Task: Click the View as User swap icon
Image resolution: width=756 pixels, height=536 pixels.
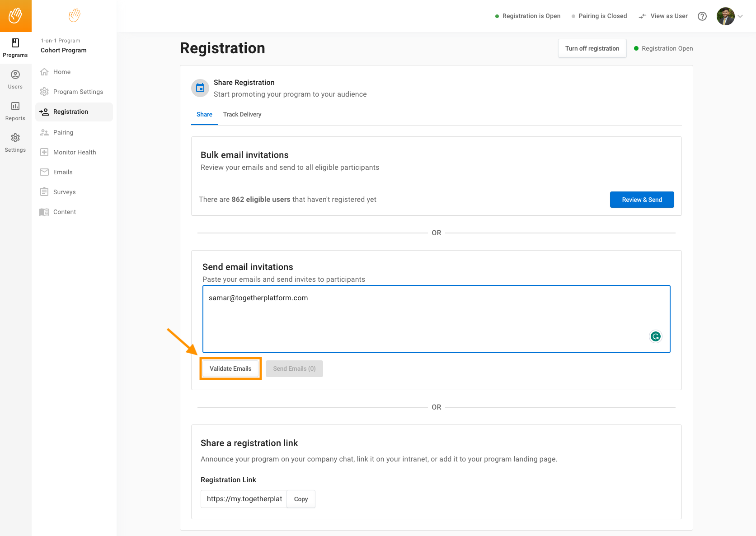Action: coord(643,16)
